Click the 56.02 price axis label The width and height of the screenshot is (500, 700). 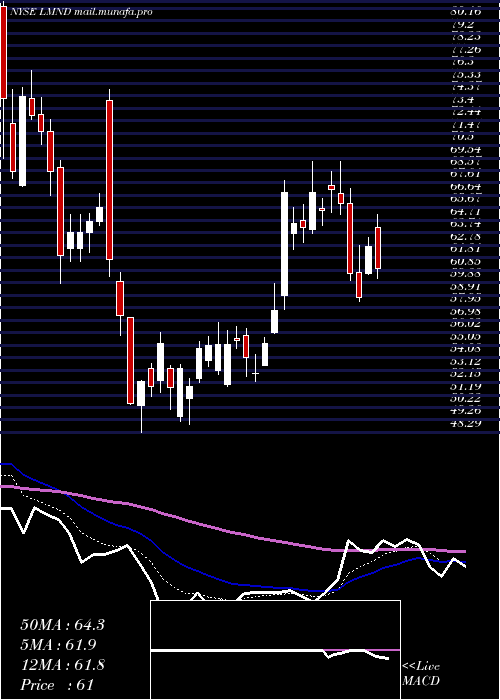pyautogui.click(x=466, y=323)
